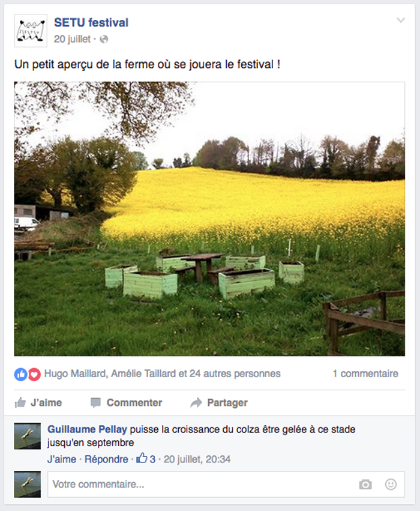The image size is (420, 511).
Task: Open the 20 juillet post timestamp
Action: 72,39
